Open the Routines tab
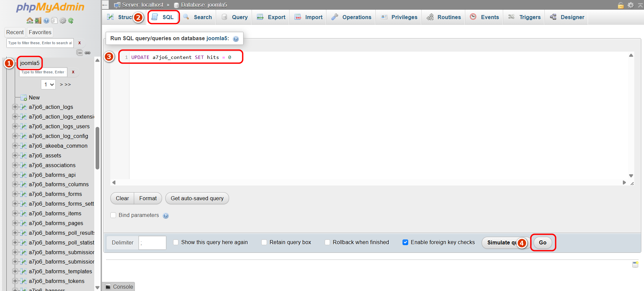Screen dimensions: 644x291 [444, 17]
